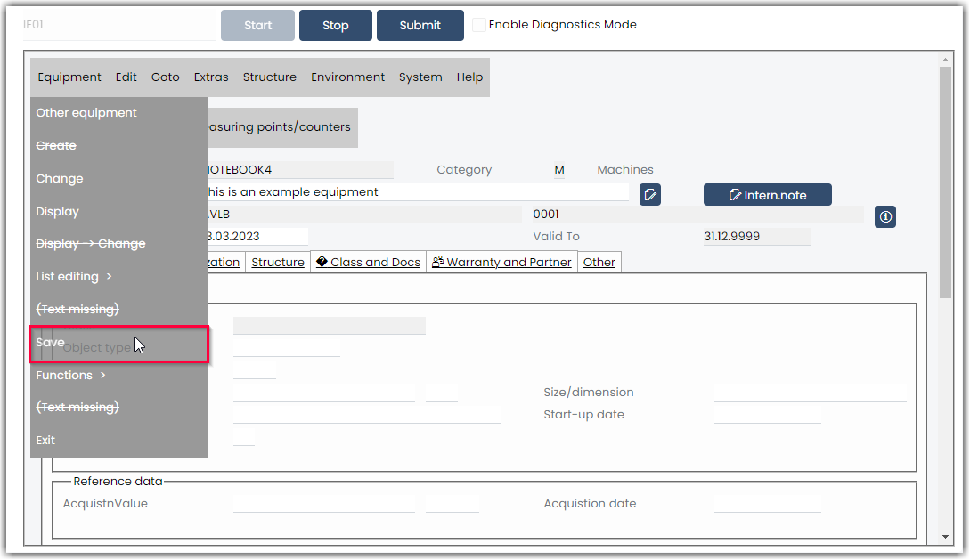Screen dimensions: 970x560
Task: Click the Stop button
Action: 335,25
